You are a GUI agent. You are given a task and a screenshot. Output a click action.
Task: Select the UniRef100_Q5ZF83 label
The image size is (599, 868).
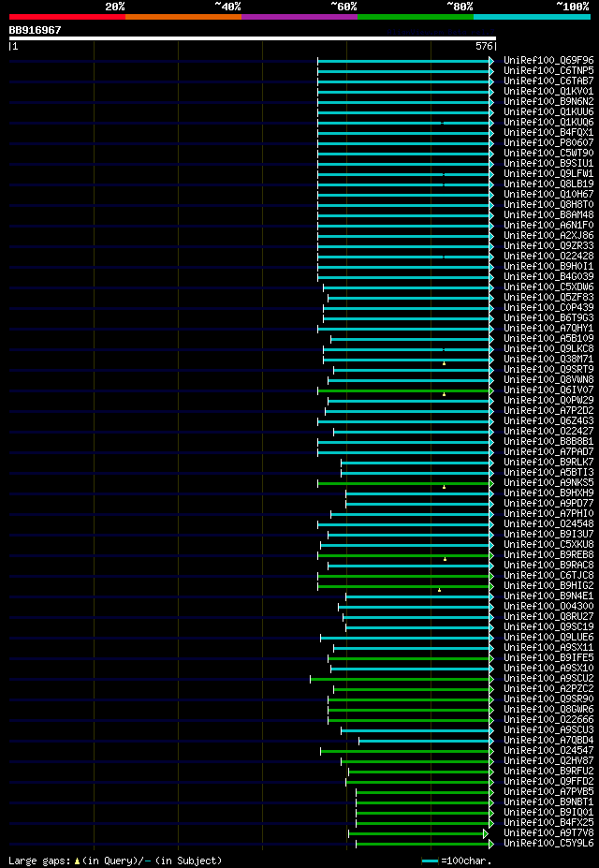pos(548,298)
